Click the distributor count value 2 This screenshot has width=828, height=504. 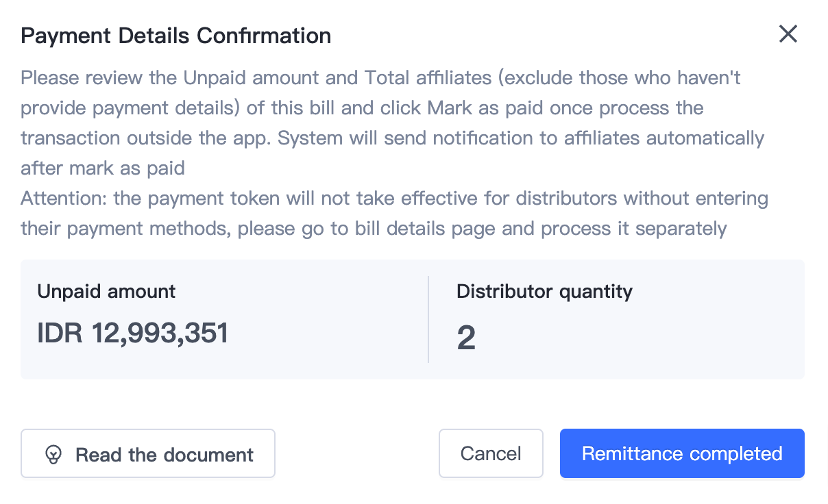(x=466, y=338)
